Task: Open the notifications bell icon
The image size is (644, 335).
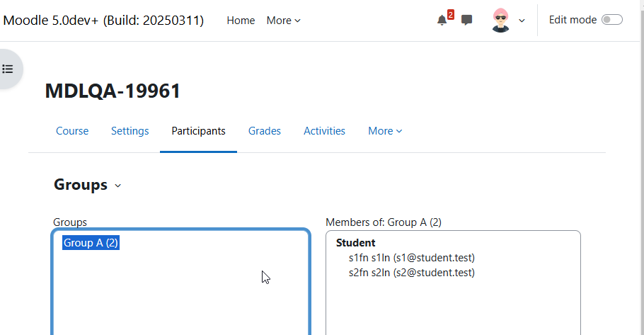Action: click(x=442, y=20)
